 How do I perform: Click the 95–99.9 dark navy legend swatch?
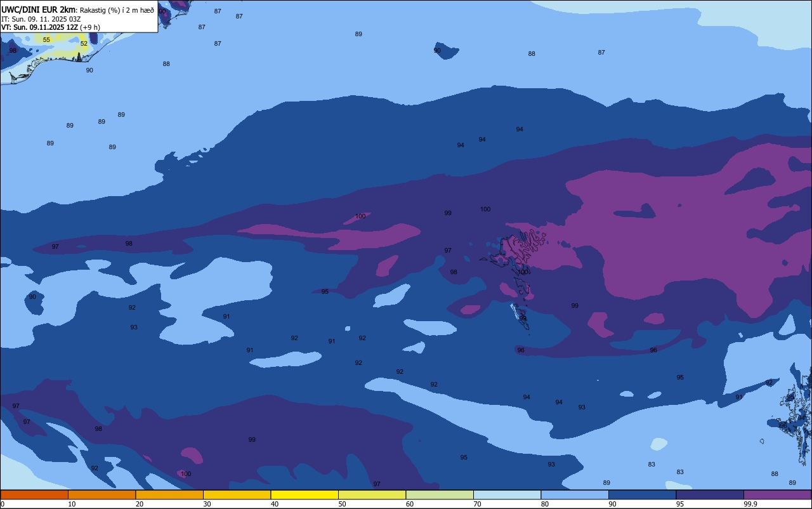pos(710,494)
